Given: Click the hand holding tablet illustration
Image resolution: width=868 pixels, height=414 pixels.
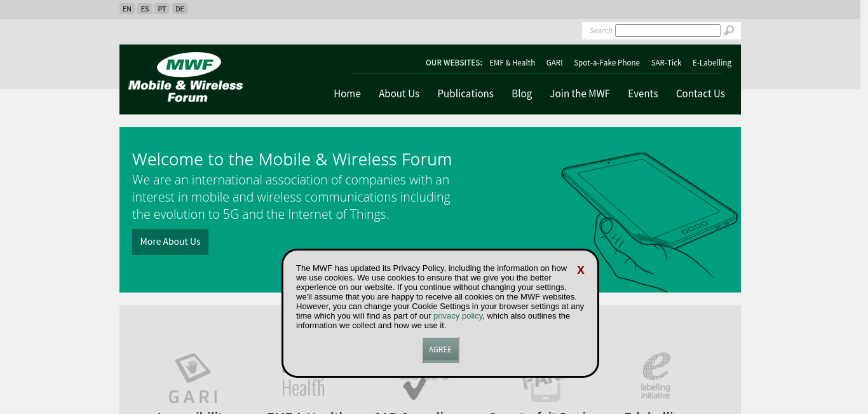Looking at the screenshot, I should point(649,221).
